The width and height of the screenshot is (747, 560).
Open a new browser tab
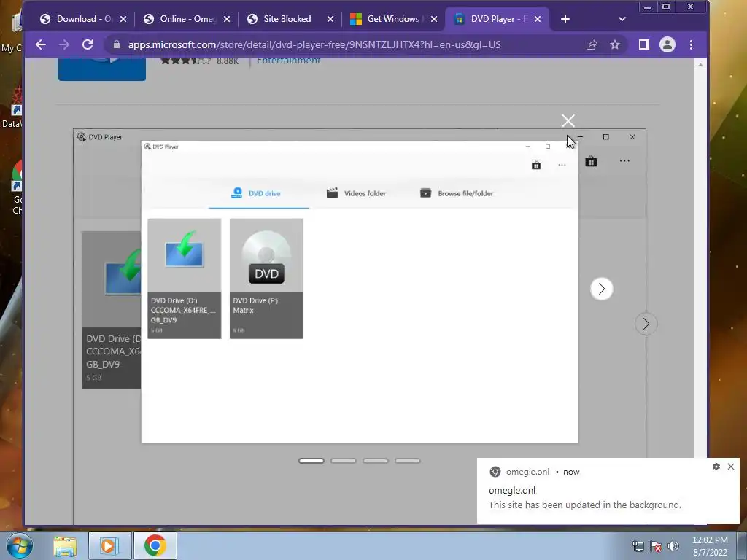pos(565,19)
